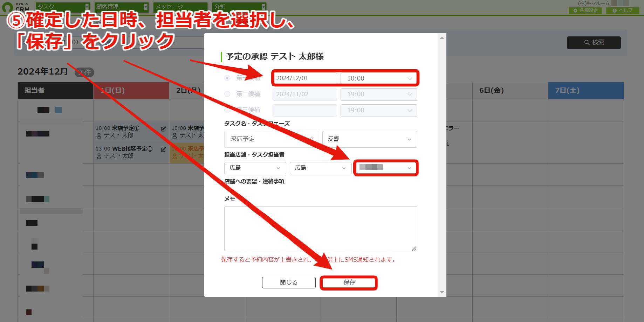Click the 閉じる button

click(289, 282)
